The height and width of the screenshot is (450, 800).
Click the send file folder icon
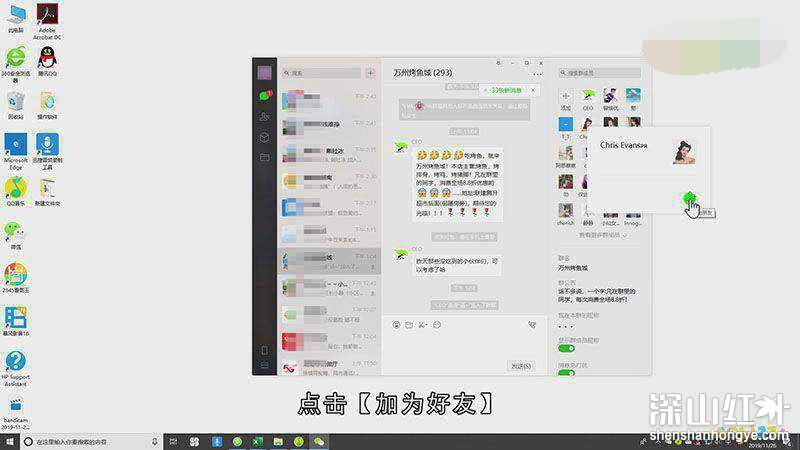coord(409,325)
